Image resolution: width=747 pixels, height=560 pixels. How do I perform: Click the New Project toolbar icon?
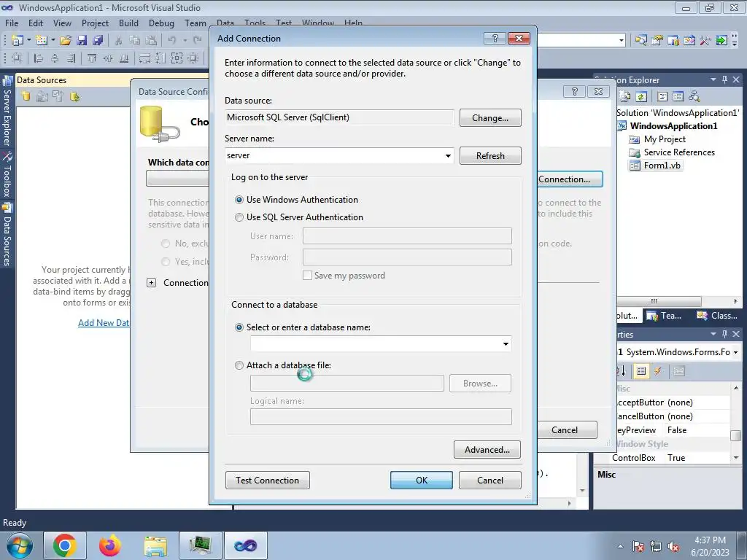pyautogui.click(x=18, y=41)
